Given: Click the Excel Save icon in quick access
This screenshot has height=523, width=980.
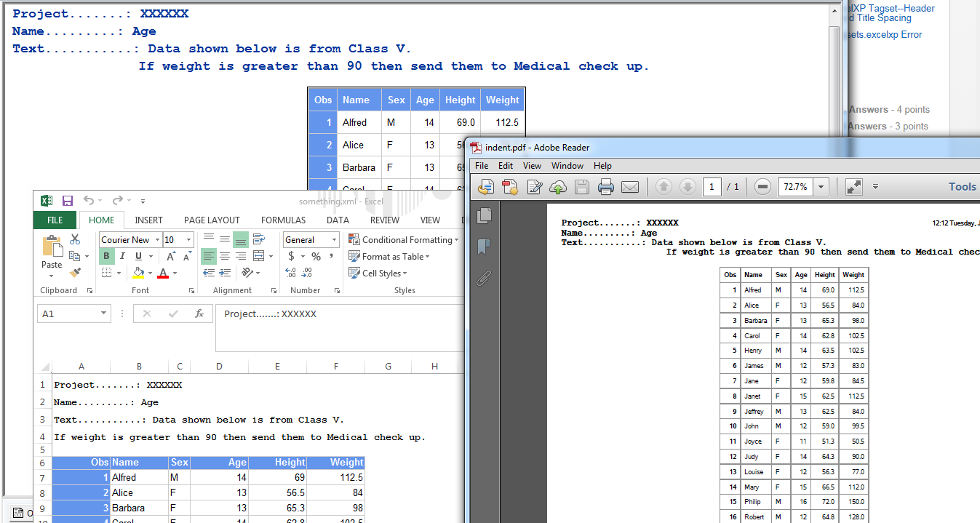Looking at the screenshot, I should (x=68, y=201).
